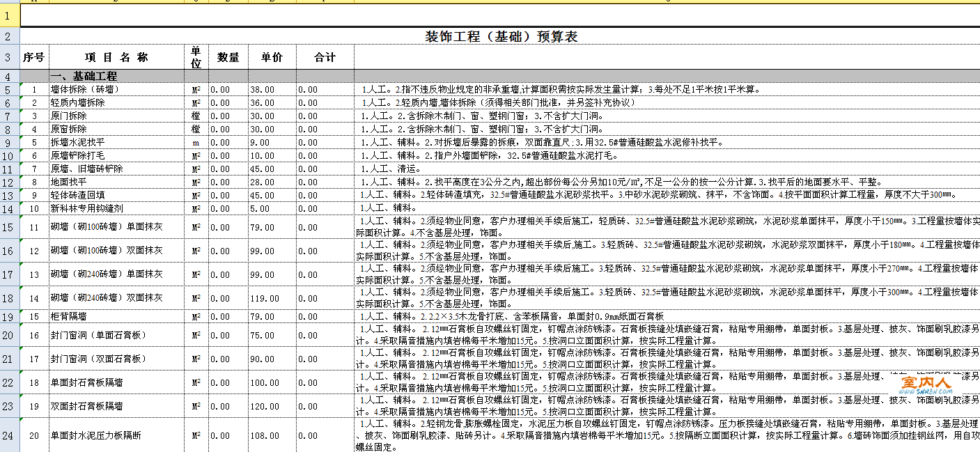
Task: Select the description cell for 轻质内墙拆除
Action: click(667, 103)
